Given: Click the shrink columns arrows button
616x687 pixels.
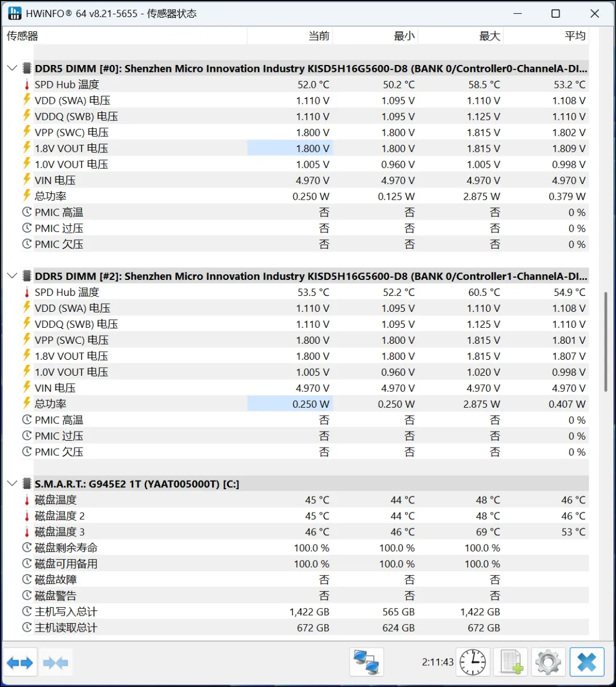Looking at the screenshot, I should click(x=55, y=662).
